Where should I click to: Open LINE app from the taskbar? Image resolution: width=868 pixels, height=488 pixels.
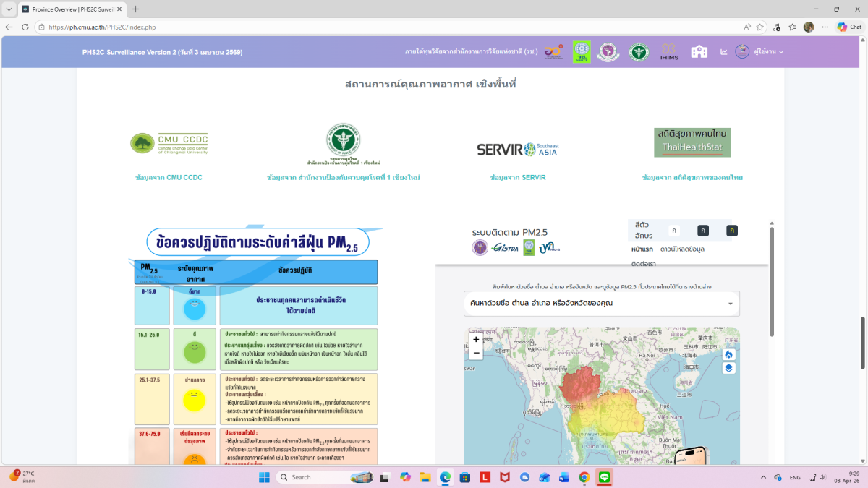point(605,477)
